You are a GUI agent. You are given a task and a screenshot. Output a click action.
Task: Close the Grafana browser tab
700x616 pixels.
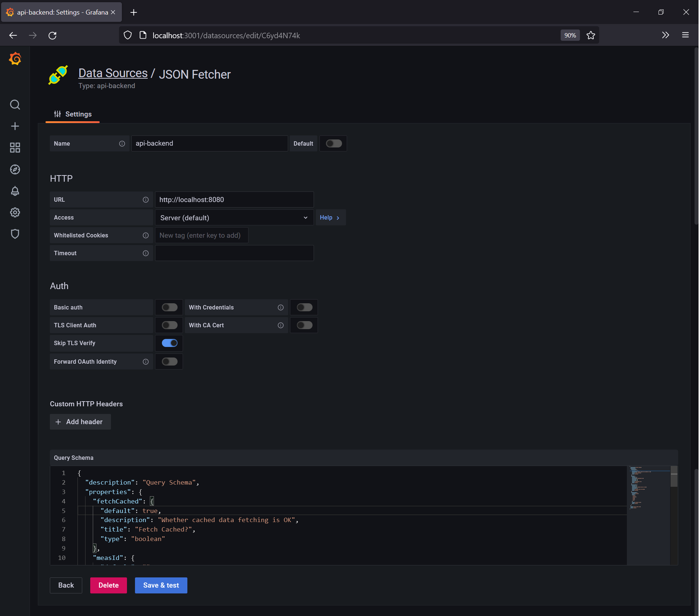[113, 12]
